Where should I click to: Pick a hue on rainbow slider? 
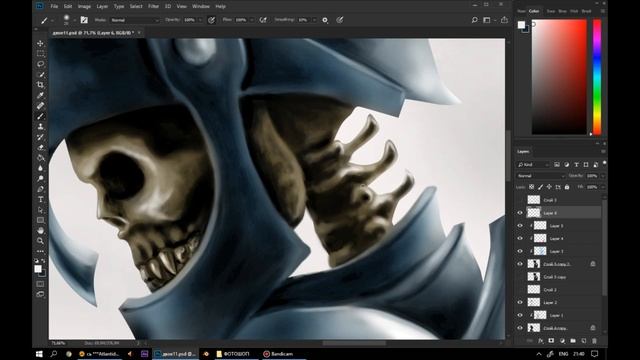[597, 77]
